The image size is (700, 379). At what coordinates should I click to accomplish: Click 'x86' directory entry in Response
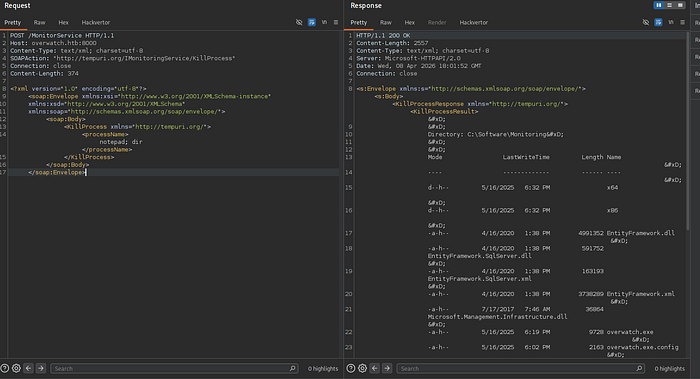612,210
